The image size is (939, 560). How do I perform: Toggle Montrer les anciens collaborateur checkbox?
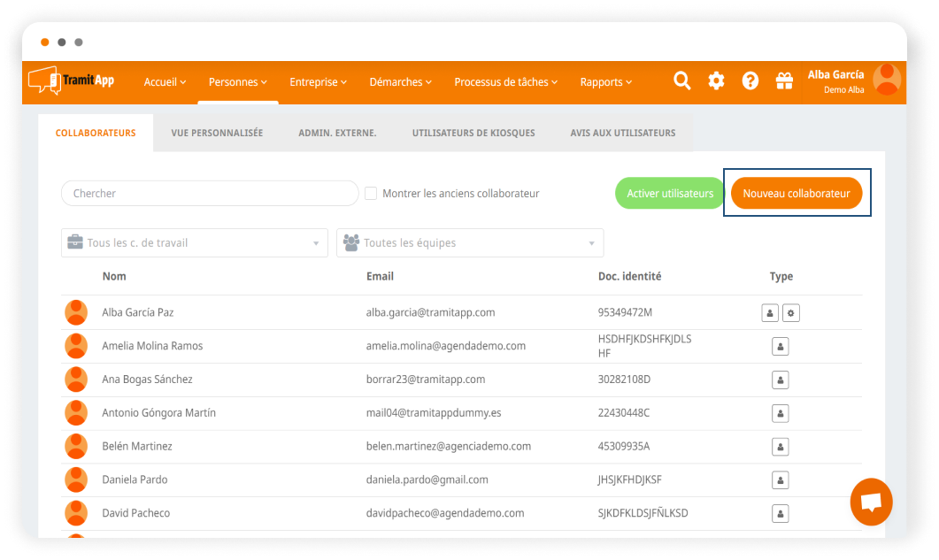(371, 194)
